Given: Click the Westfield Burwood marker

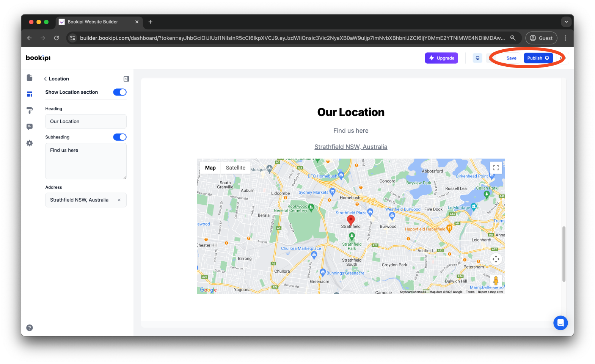Looking at the screenshot, I should 392,216.
